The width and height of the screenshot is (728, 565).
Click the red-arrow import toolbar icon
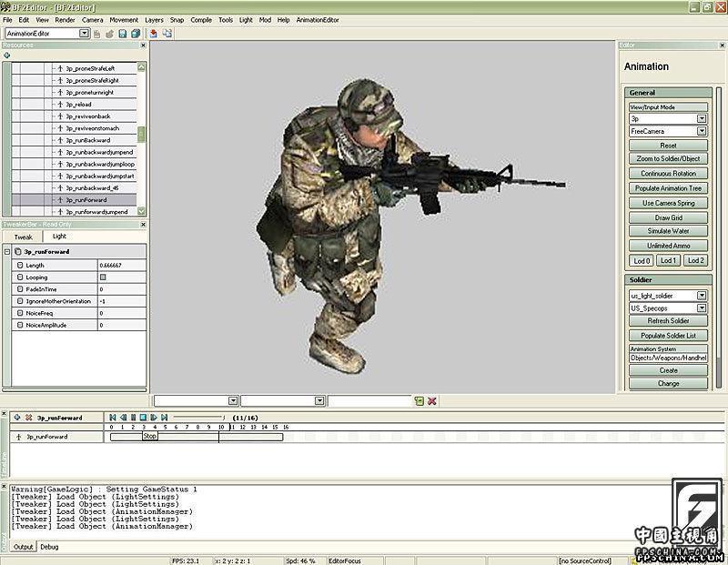tap(153, 34)
